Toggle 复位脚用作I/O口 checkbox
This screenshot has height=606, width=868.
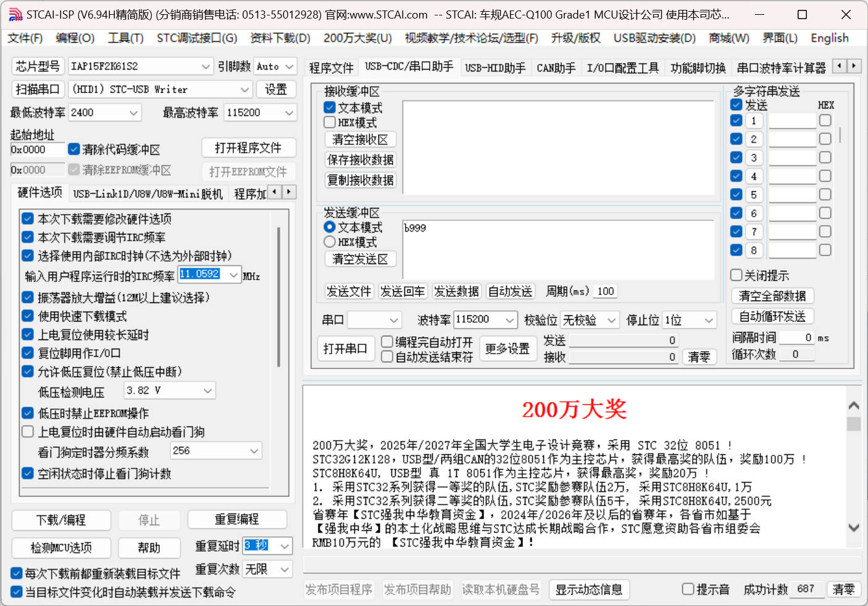(x=28, y=353)
